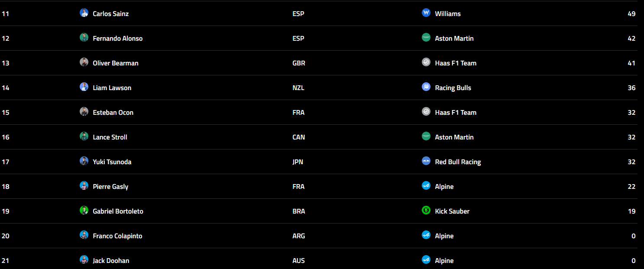
Task: Click Yuki Tsunoda's driver avatar
Action: pyautogui.click(x=84, y=161)
